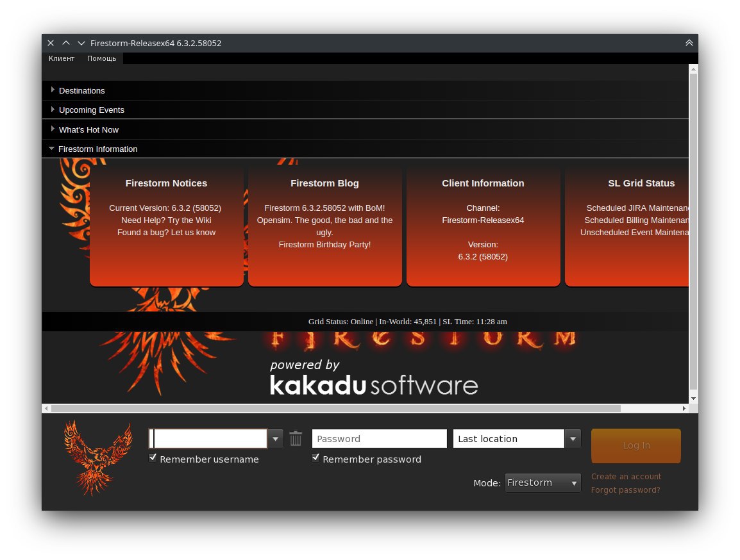Click the keep-below down-chevron icon in title bar
This screenshot has height=560, width=740.
(81, 43)
